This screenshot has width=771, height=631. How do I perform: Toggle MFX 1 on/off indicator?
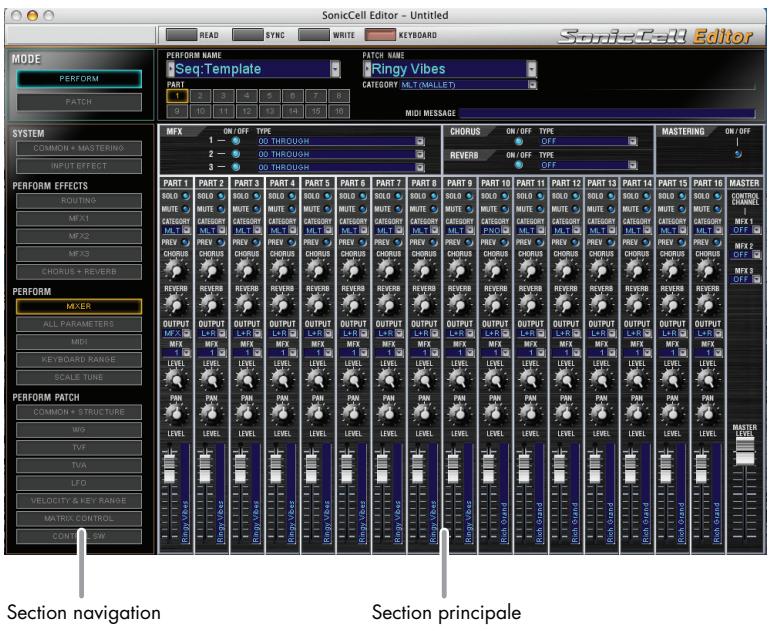click(x=236, y=141)
